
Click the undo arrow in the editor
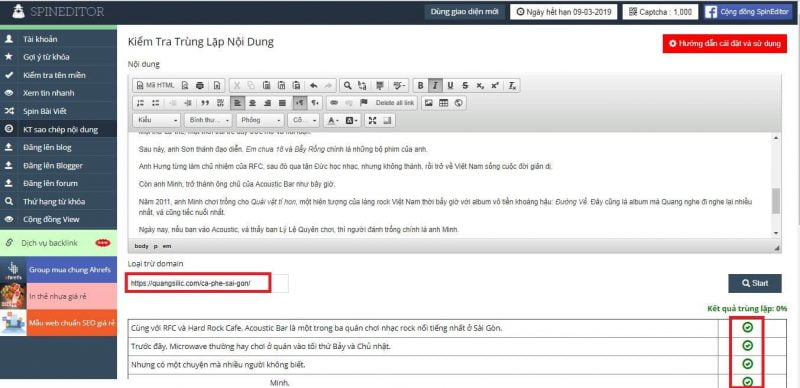point(313,85)
